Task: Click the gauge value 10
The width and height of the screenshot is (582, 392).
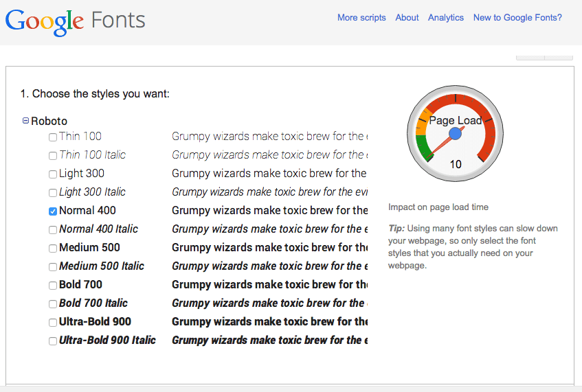Action: pyautogui.click(x=456, y=164)
